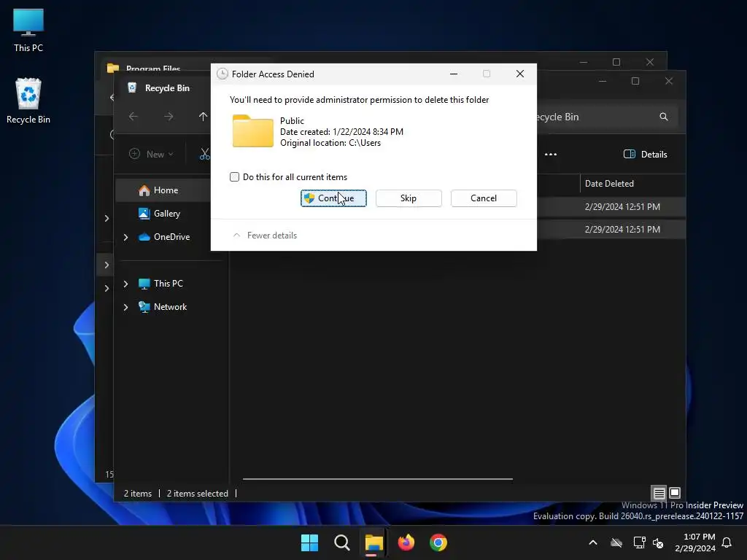Open network status tray icon
This screenshot has width=747, height=560.
point(639,542)
